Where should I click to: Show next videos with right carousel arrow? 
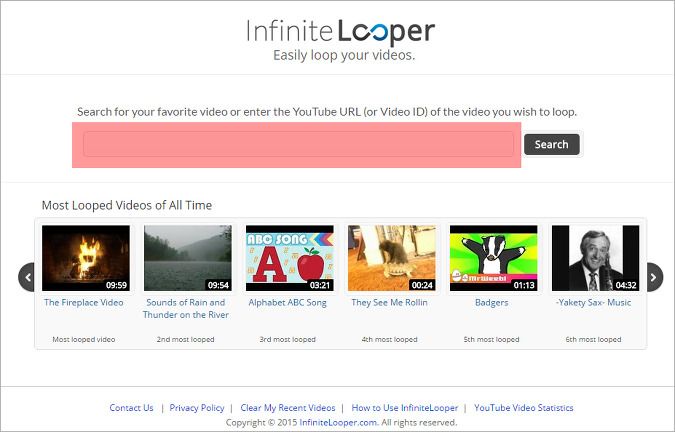point(654,277)
